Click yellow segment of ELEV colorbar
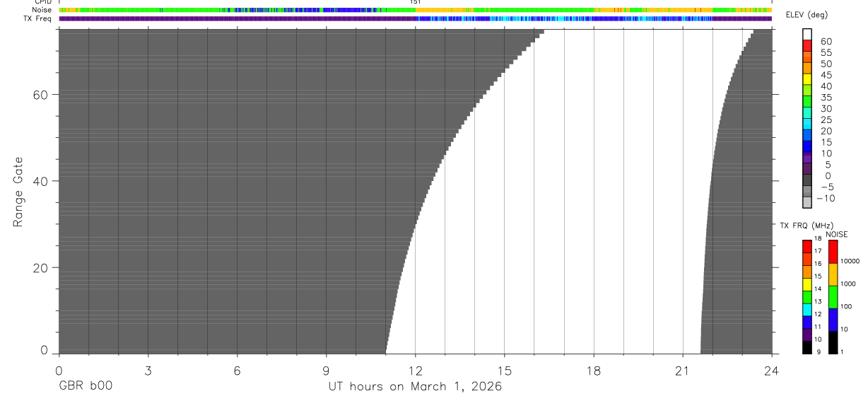868x401 pixels. coord(807,81)
